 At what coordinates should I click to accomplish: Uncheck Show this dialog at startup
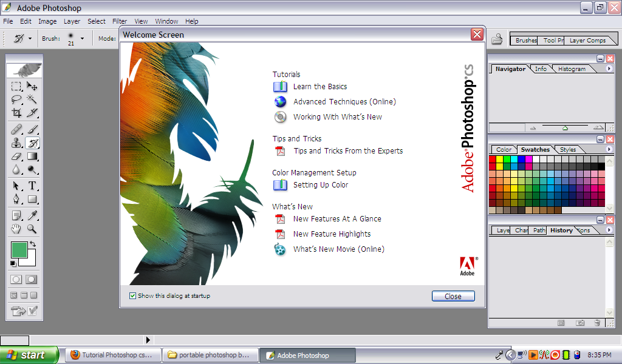[x=132, y=296]
